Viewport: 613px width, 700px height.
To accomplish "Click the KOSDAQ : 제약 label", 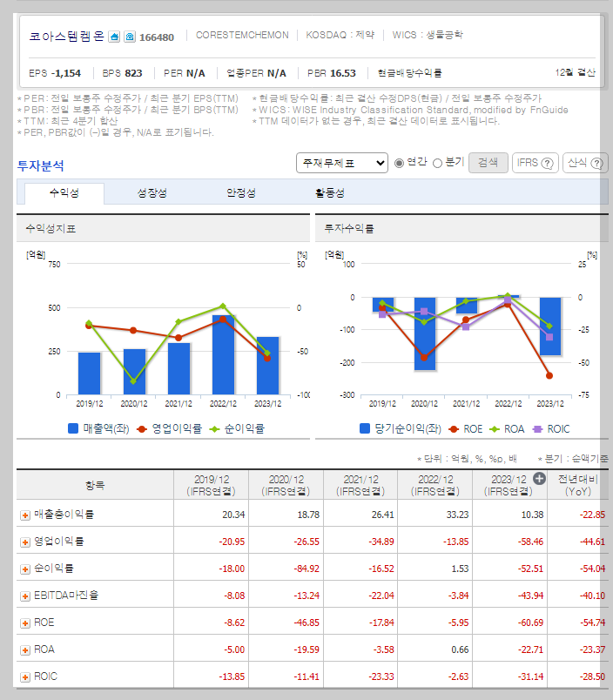I will pyautogui.click(x=340, y=36).
